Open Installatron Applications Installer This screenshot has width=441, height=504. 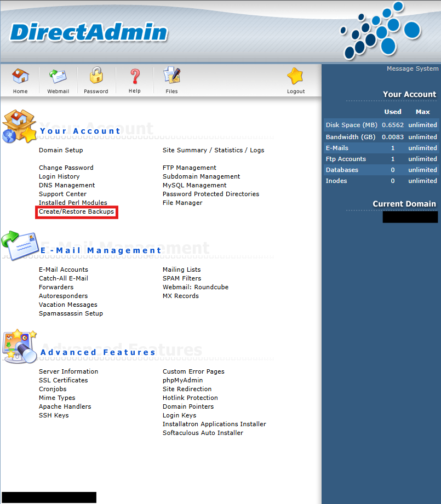[214, 424]
